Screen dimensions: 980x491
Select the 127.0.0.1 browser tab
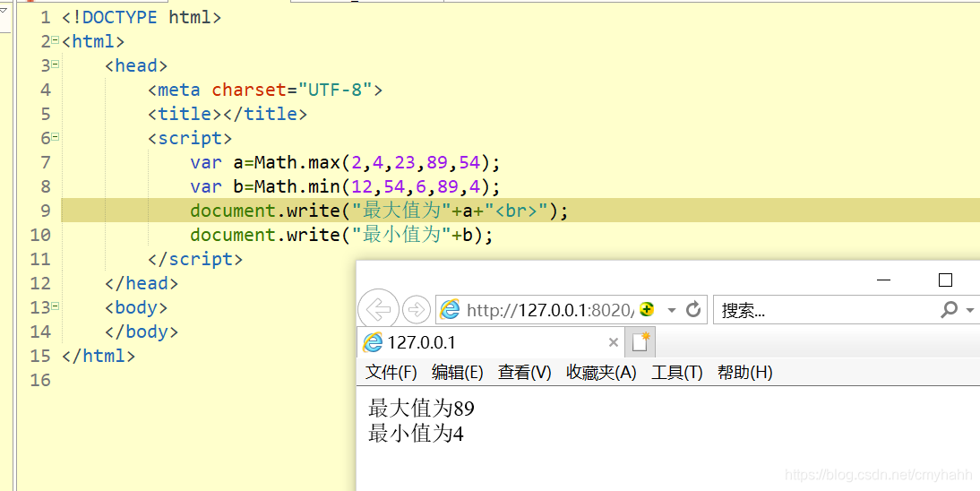point(491,342)
